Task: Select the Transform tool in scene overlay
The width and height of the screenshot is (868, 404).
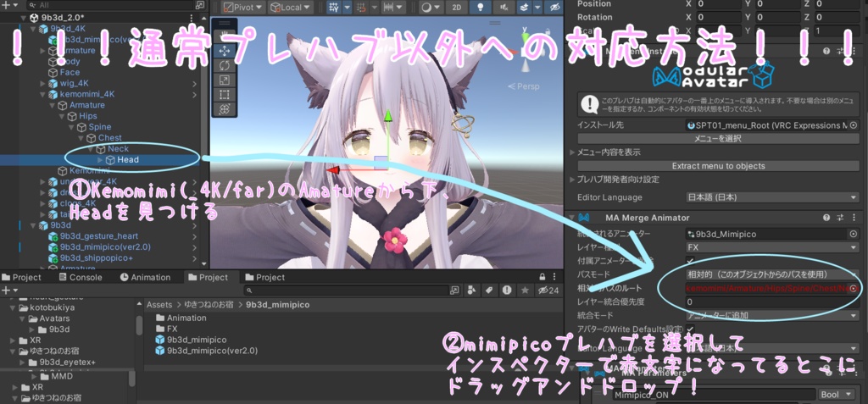Action: coord(224,109)
